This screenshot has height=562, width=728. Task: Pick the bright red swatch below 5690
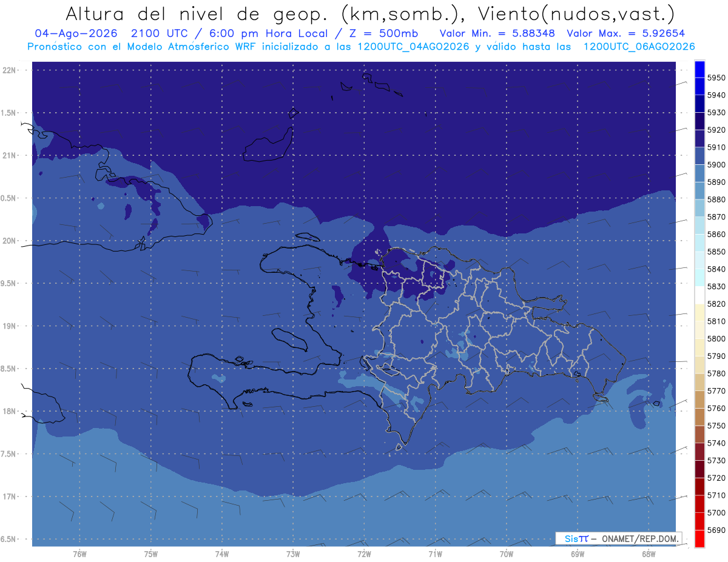coord(699,539)
